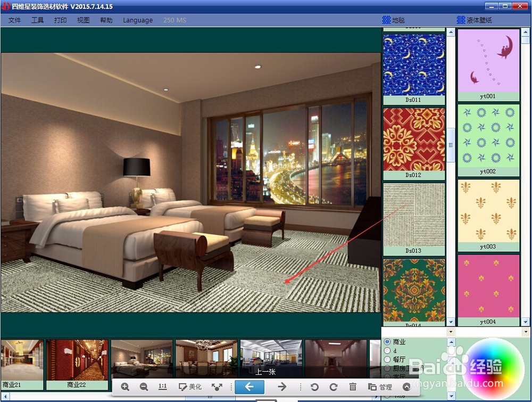The height and width of the screenshot is (402, 532).
Task: Open the 美化 beautify tool
Action: coord(190,387)
